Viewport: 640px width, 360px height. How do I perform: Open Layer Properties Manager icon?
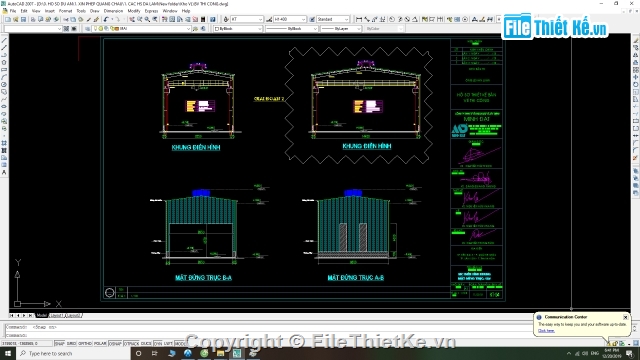(87, 29)
